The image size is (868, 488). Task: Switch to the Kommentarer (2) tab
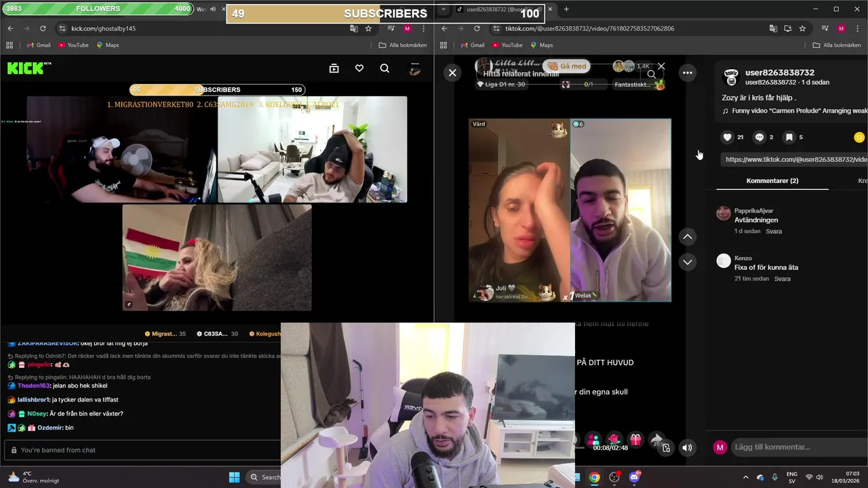(x=772, y=181)
